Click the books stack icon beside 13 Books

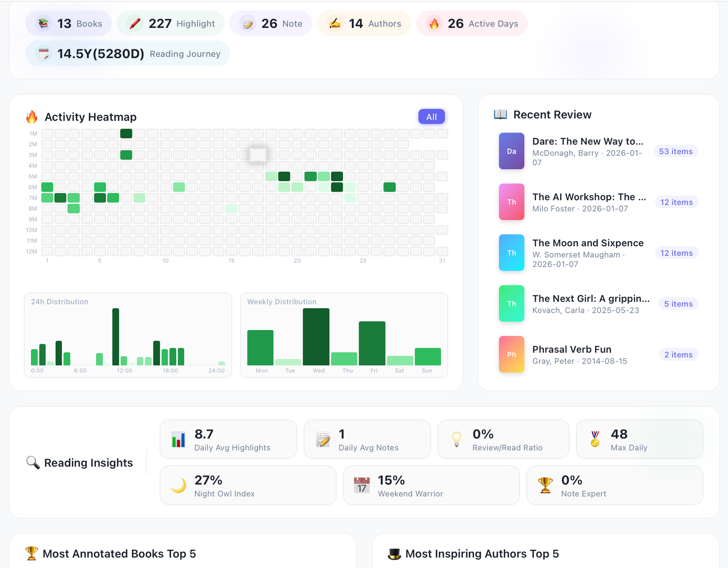pyautogui.click(x=44, y=23)
